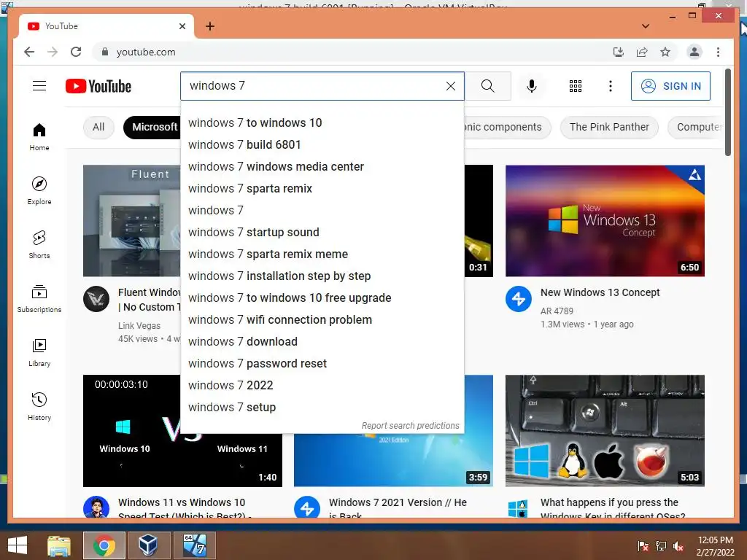This screenshot has width=747, height=560.
Task: Expand the tab search dropdown arrow
Action: 646,26
